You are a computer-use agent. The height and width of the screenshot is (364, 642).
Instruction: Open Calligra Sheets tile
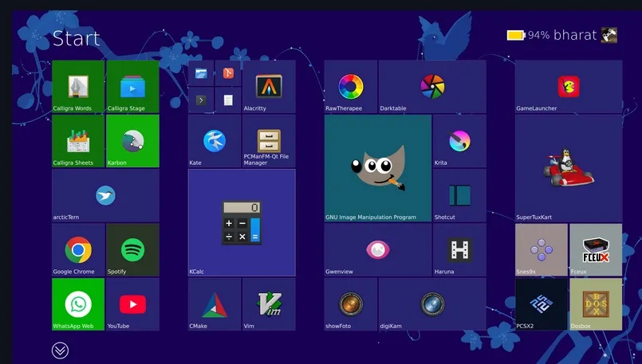pyautogui.click(x=78, y=141)
